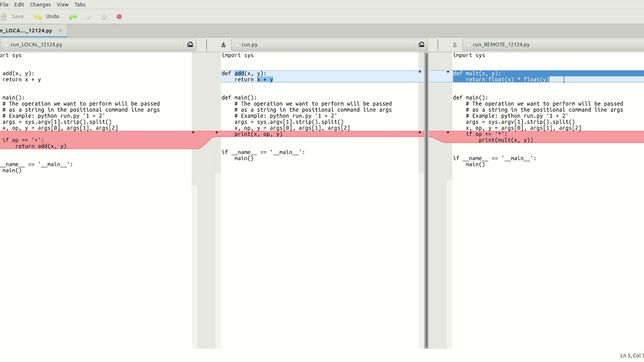
Task: Click plus marker left of def mult block
Action: tap(448, 72)
